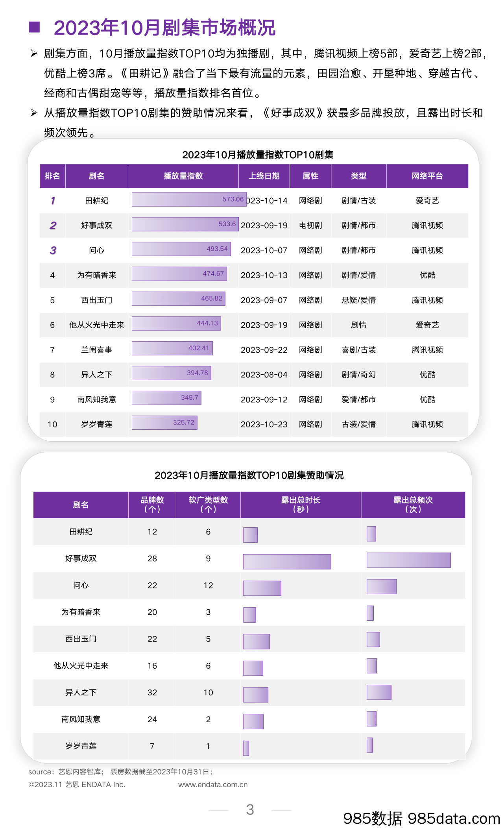Click brand count 28 for 好事成双
The height and width of the screenshot is (830, 504).
pos(152,558)
